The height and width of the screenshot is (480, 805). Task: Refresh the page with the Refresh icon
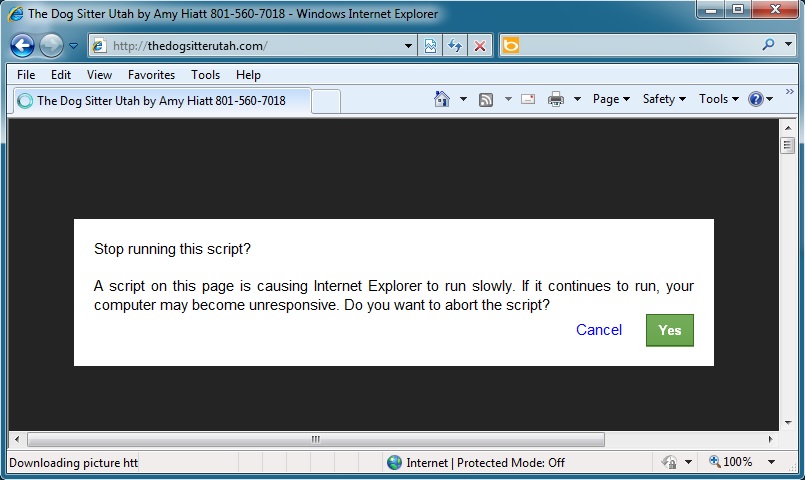pyautogui.click(x=455, y=46)
